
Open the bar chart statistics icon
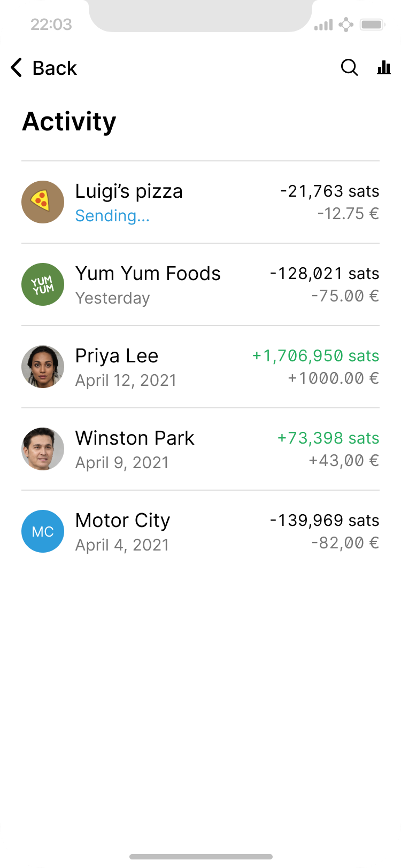[x=384, y=68]
